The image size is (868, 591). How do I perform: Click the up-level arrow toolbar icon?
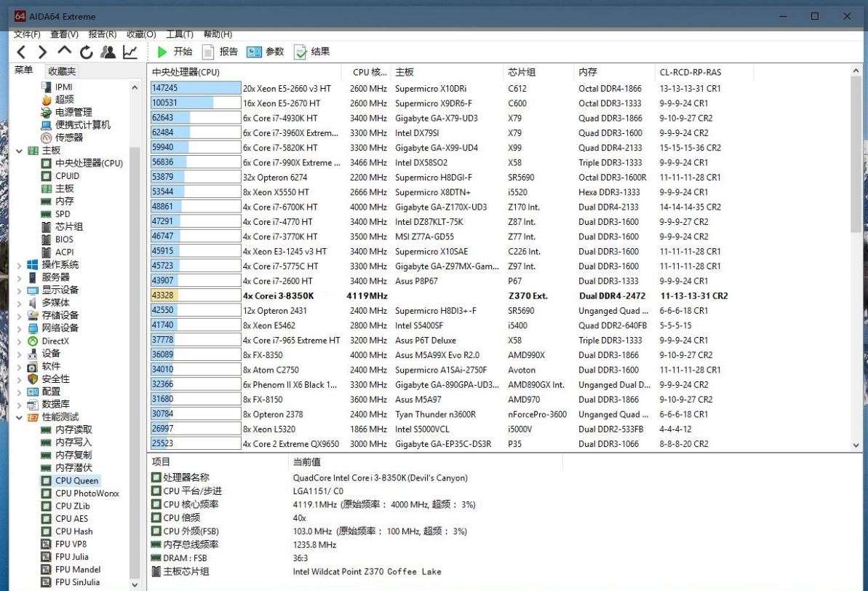pyautogui.click(x=64, y=51)
